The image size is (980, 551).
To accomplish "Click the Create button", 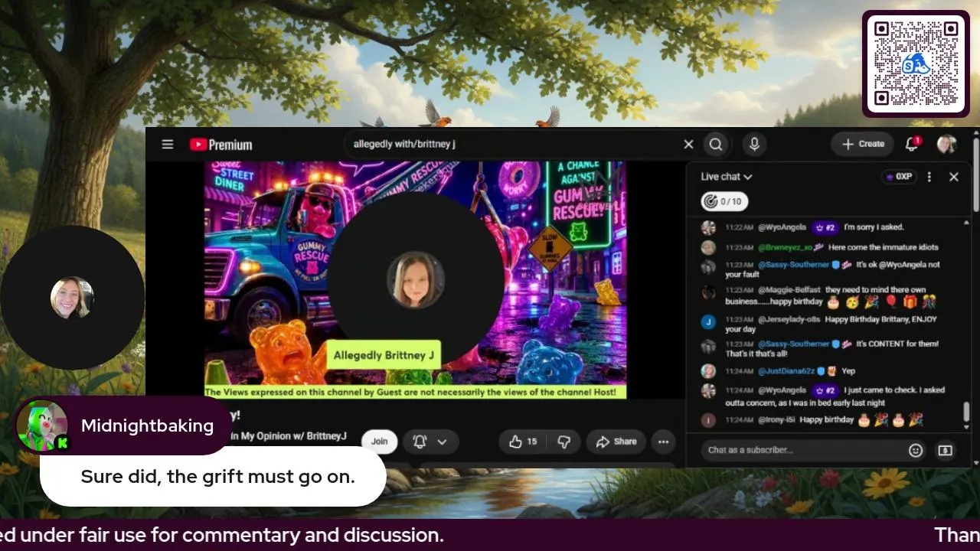I will point(863,144).
